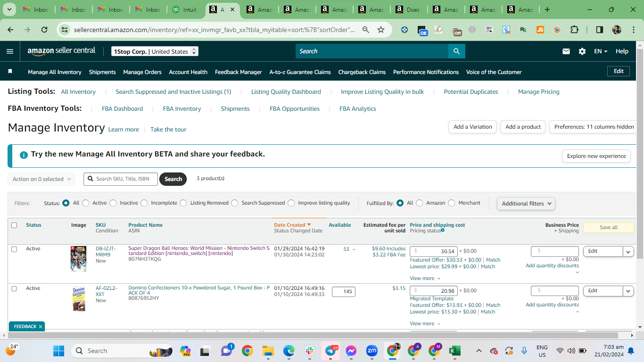Bookmark this page with the star icon
The image size is (644, 362).
pyautogui.click(x=381, y=30)
